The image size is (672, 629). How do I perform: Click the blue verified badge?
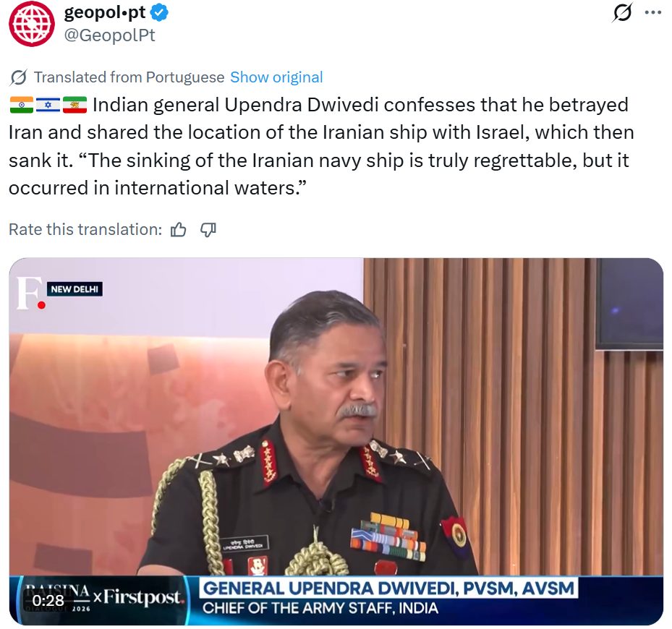coord(160,13)
